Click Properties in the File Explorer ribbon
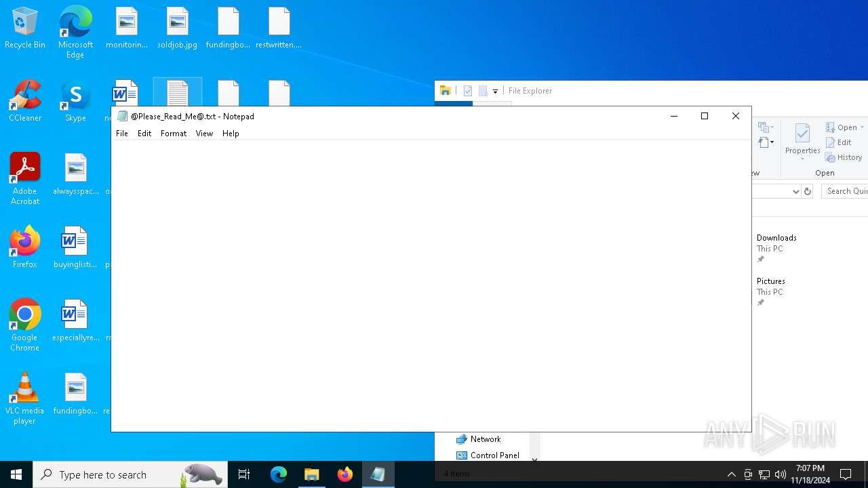Viewport: 868px width, 488px height. tap(802, 142)
